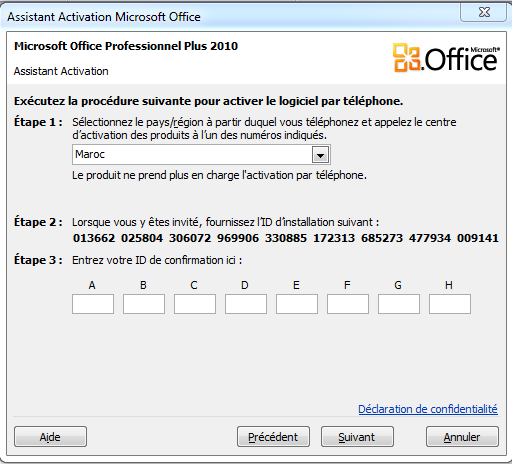Click the Aide button

click(x=50, y=437)
